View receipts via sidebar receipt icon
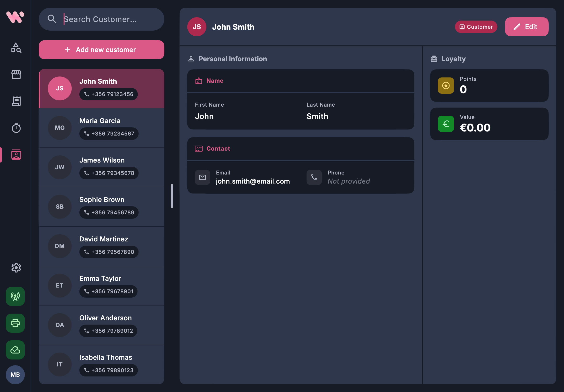Viewport: 564px width, 392px height. pos(16,101)
